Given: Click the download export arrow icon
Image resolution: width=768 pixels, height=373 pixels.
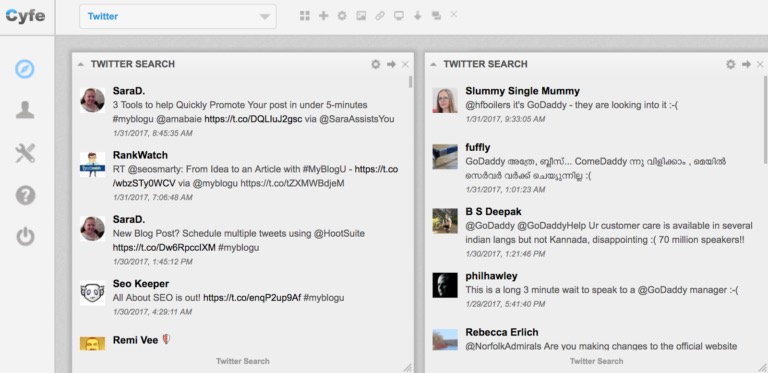Looking at the screenshot, I should pyautogui.click(x=417, y=16).
